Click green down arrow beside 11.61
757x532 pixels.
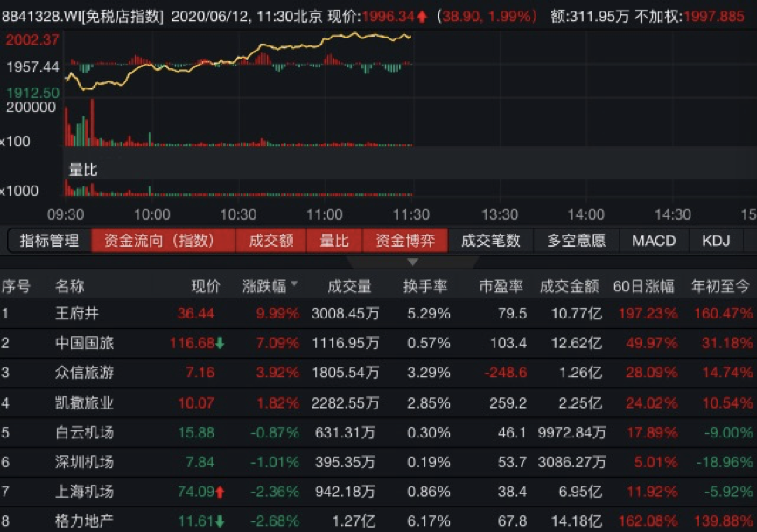(220, 521)
